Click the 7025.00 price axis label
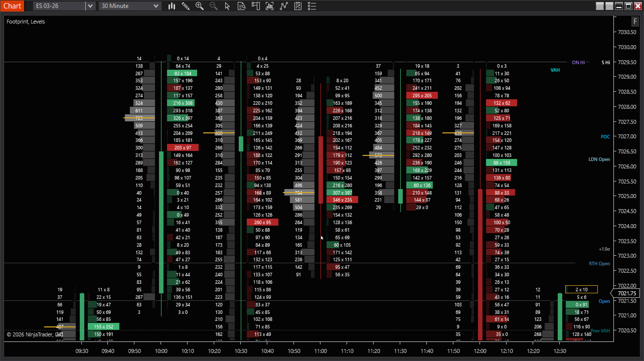 click(x=627, y=196)
